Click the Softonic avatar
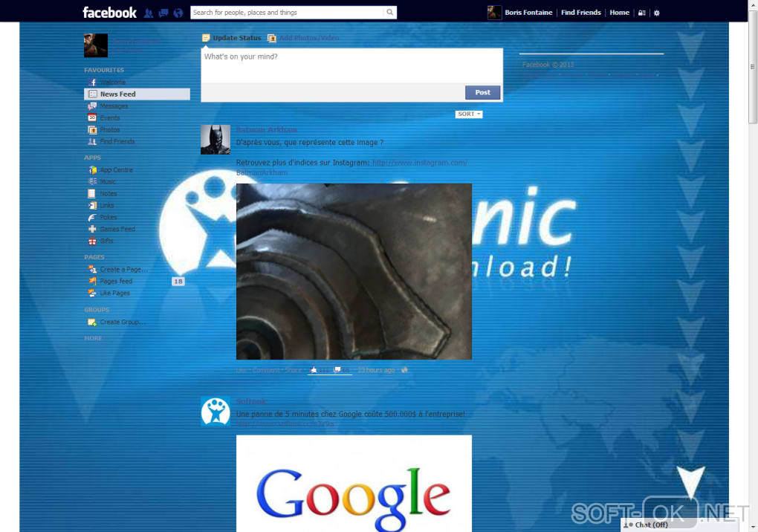Viewport: 758px width, 532px height. pyautogui.click(x=216, y=412)
